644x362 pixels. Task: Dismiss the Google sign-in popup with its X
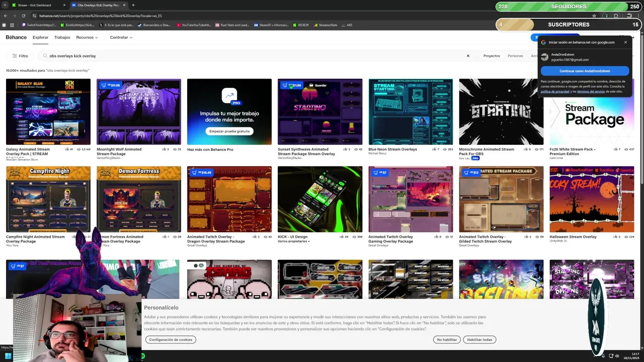click(x=625, y=42)
